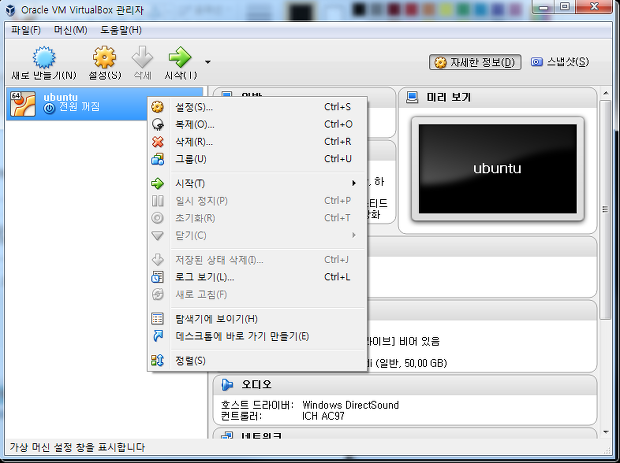Click the sort icon beside 정렬(S)
The width and height of the screenshot is (620, 463).
click(157, 361)
